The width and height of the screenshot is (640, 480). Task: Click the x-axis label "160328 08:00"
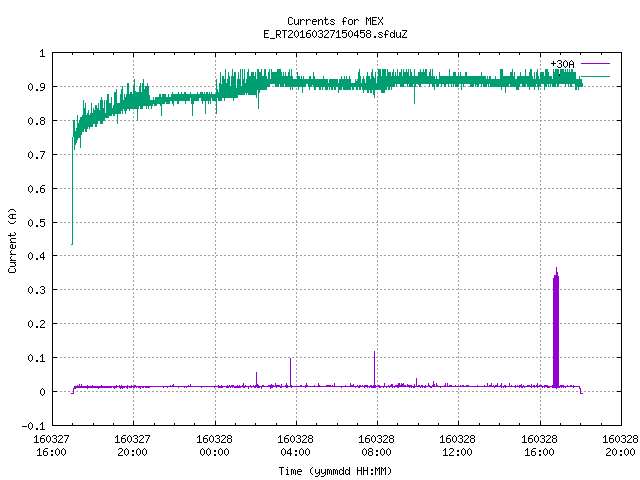tap(376, 445)
